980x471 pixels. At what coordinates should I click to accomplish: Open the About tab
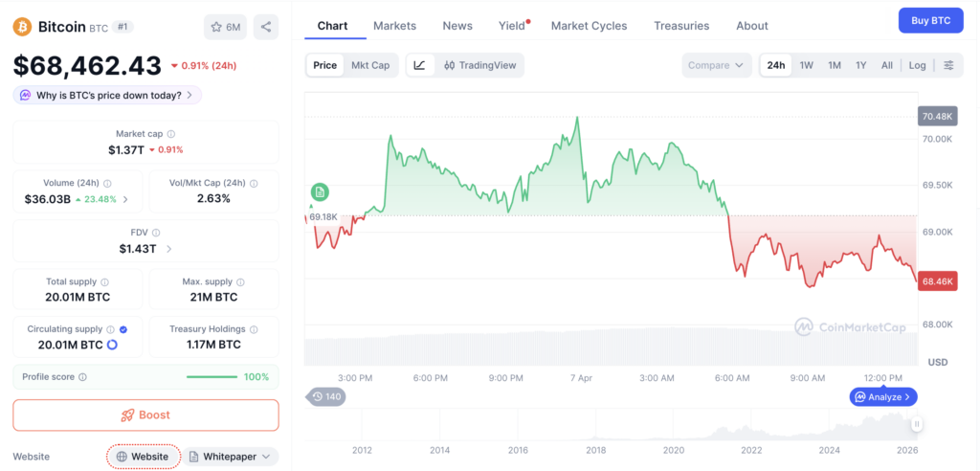(x=752, y=26)
